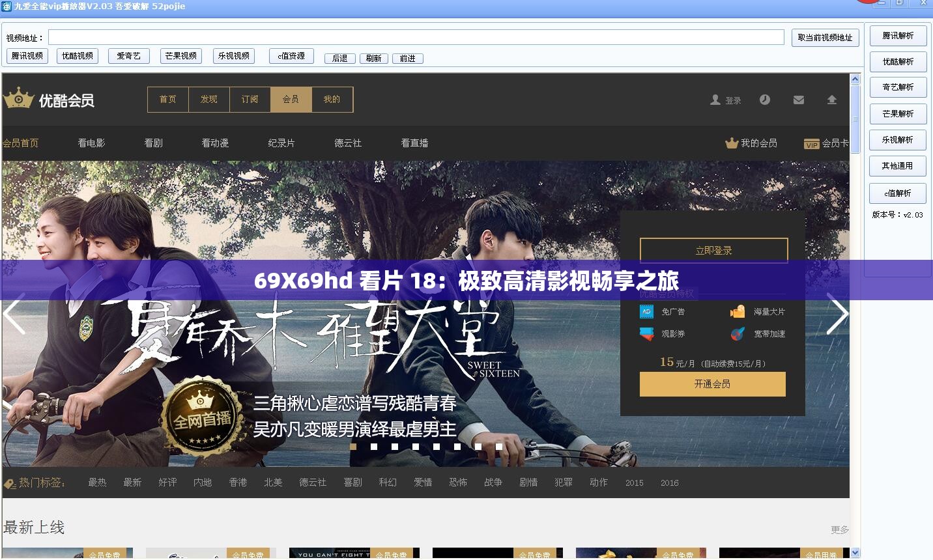Switch to the 会员 tab
The height and width of the screenshot is (560, 933).
click(x=291, y=100)
